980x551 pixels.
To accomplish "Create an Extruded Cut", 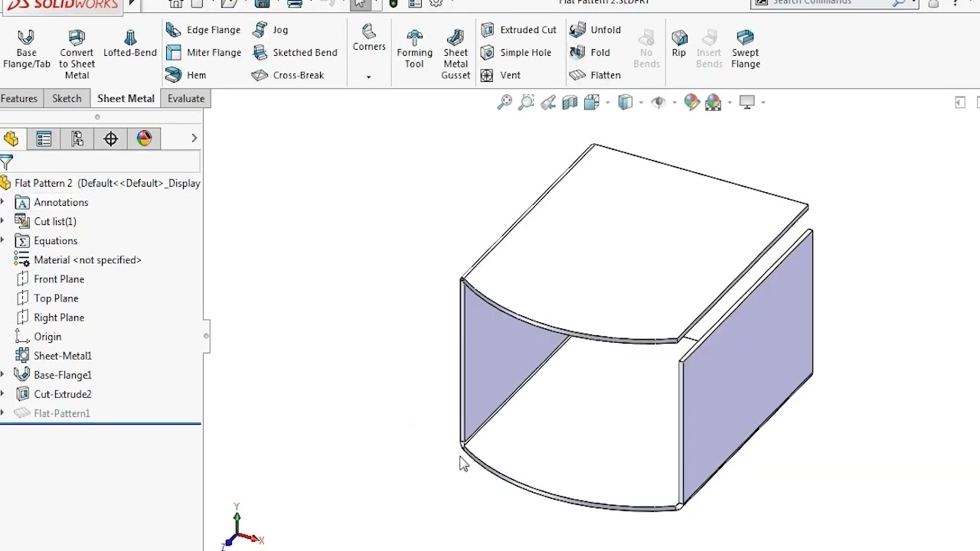I will (x=518, y=30).
